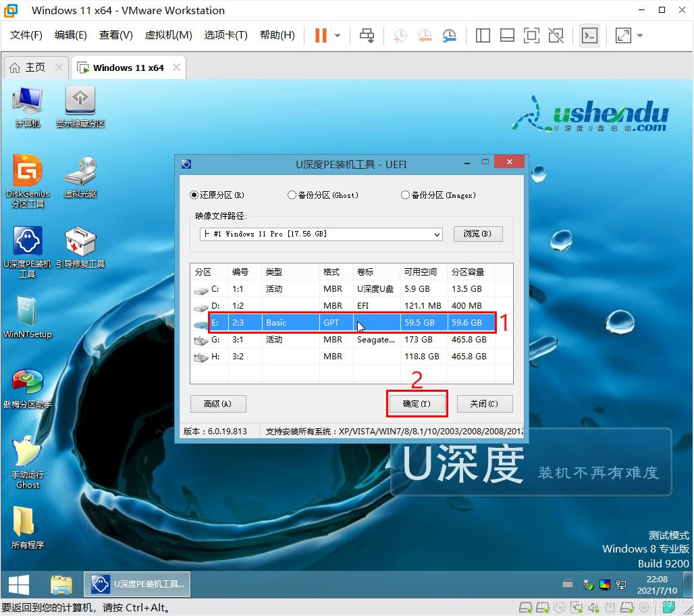Viewport: 694px width, 616px height.
Task: Open the 计算机 desktop icon
Action: point(28,107)
